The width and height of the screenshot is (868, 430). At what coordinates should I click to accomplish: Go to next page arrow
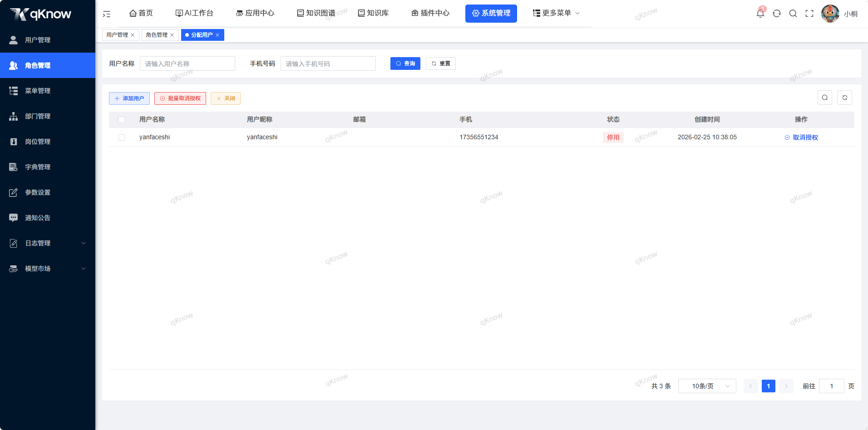tap(786, 386)
